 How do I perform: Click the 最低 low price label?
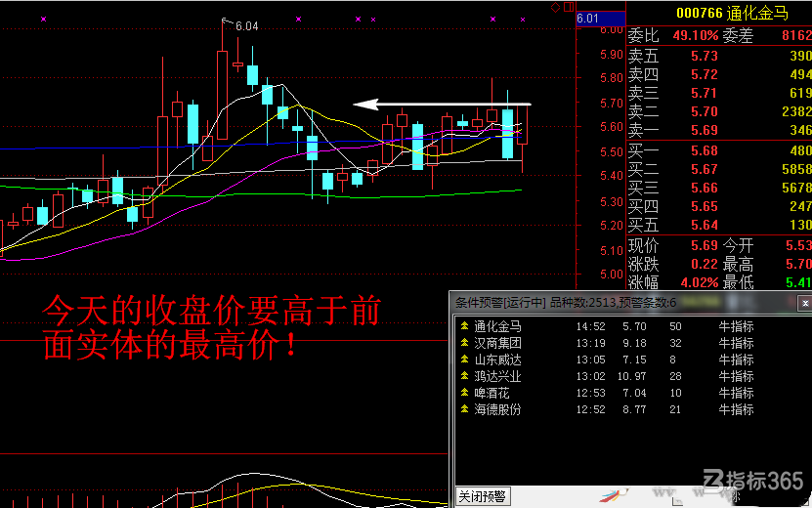coord(738,282)
